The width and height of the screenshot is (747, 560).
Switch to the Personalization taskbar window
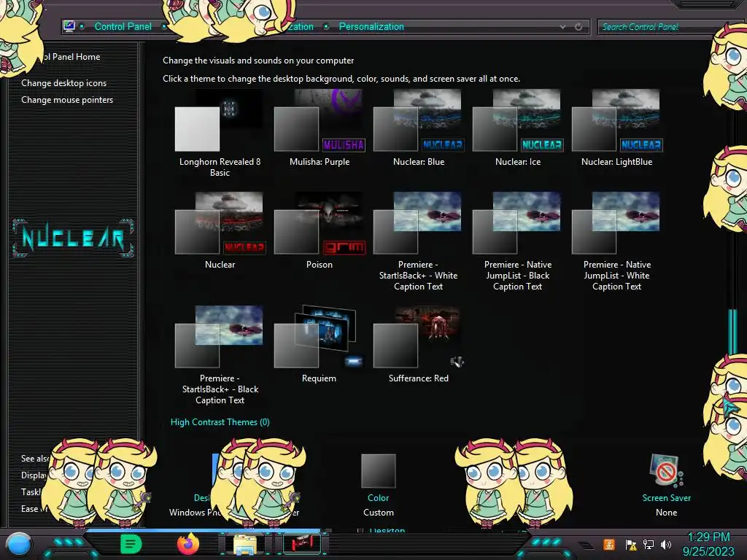(302, 544)
